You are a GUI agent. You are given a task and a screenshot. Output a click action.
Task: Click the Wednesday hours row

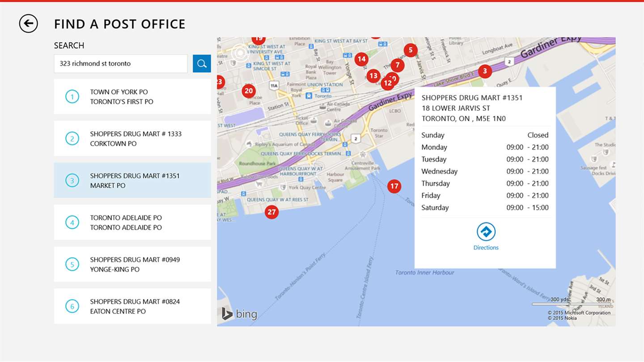(x=485, y=171)
